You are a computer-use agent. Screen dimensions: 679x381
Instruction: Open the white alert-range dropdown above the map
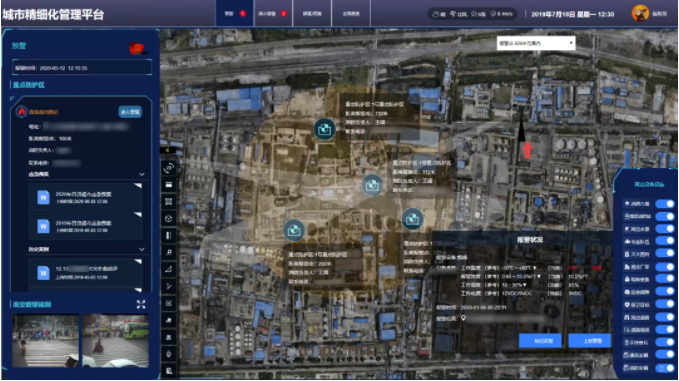coord(536,43)
